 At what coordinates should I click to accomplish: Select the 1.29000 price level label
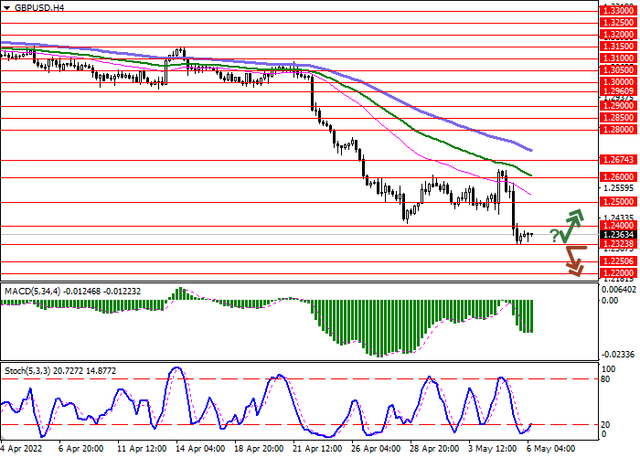click(x=618, y=106)
